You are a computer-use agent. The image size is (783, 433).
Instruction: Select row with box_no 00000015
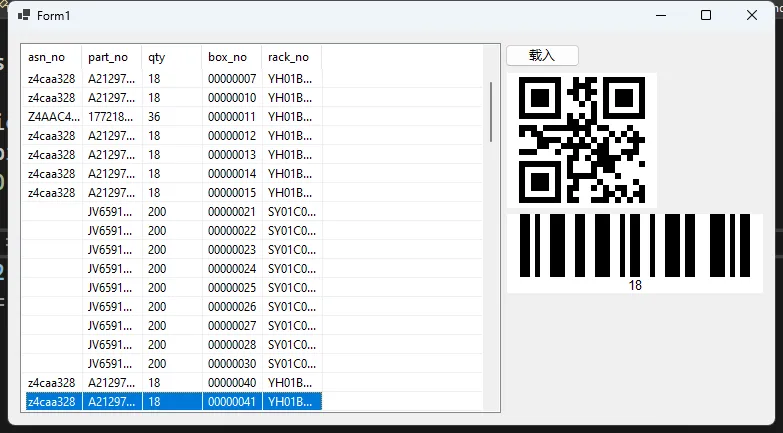172,193
